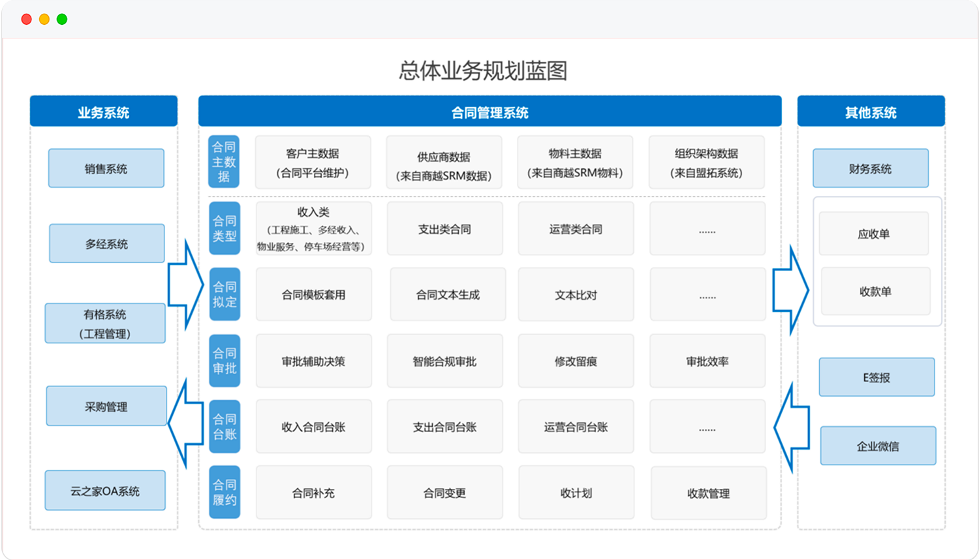The width and height of the screenshot is (979, 560).
Task: Select the 收款单 card
Action: [875, 291]
